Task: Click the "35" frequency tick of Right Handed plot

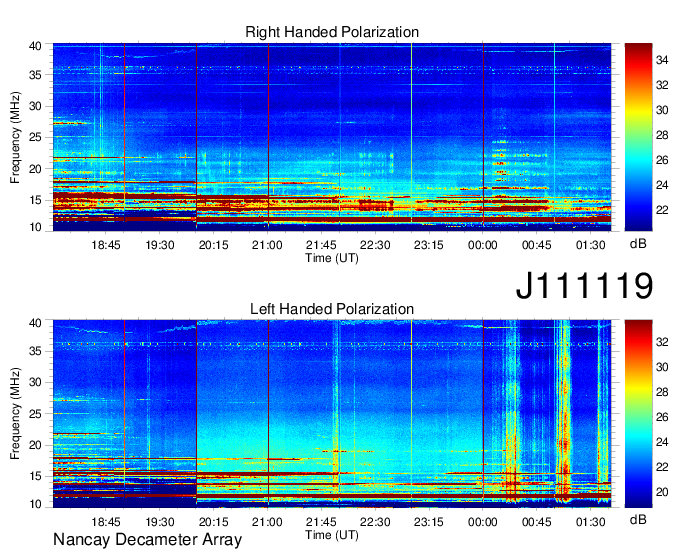Action: point(35,75)
